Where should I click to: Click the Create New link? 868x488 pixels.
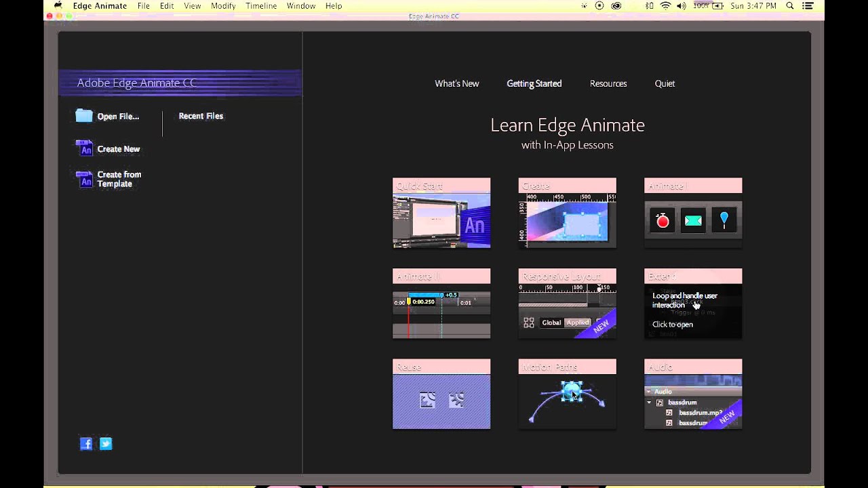pos(119,149)
